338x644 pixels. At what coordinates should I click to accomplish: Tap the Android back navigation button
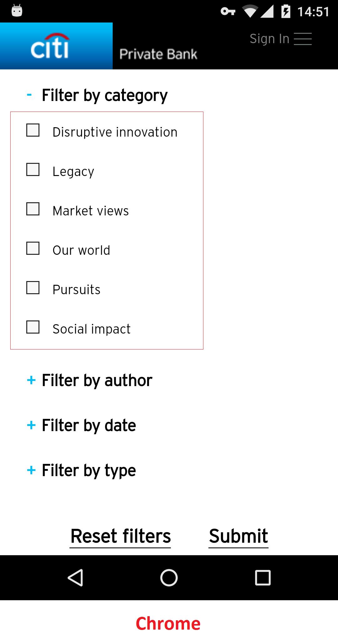pyautogui.click(x=75, y=577)
